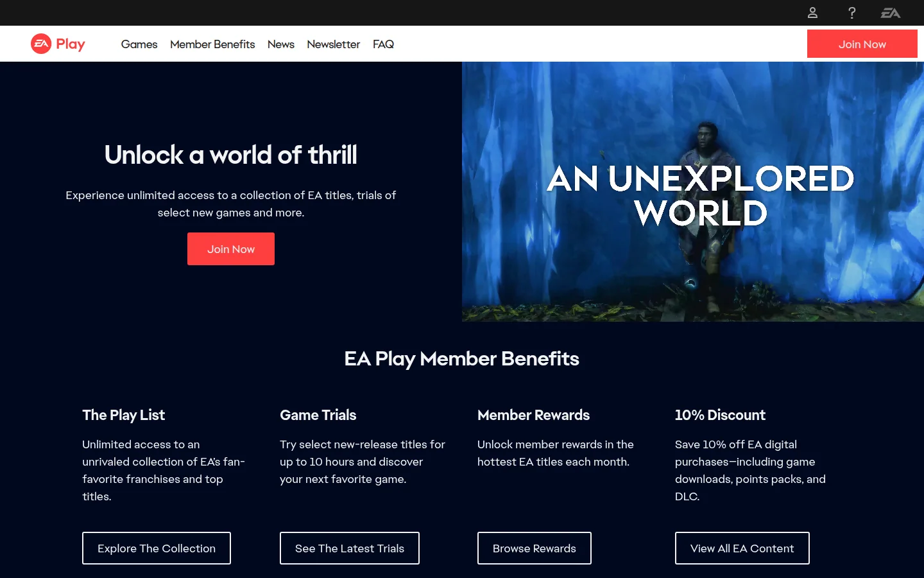
Task: Click the 'Unlock a world of thrill' headline
Action: coord(231,155)
